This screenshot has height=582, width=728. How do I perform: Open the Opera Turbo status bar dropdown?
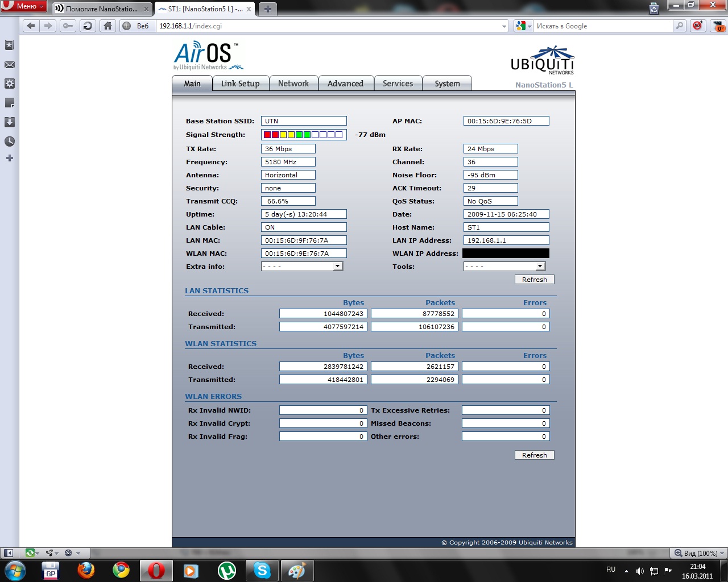point(72,552)
